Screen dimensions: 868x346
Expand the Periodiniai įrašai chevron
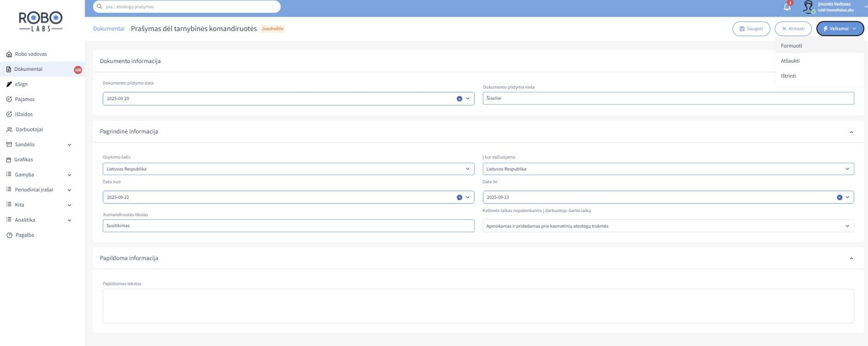pyautogui.click(x=69, y=190)
